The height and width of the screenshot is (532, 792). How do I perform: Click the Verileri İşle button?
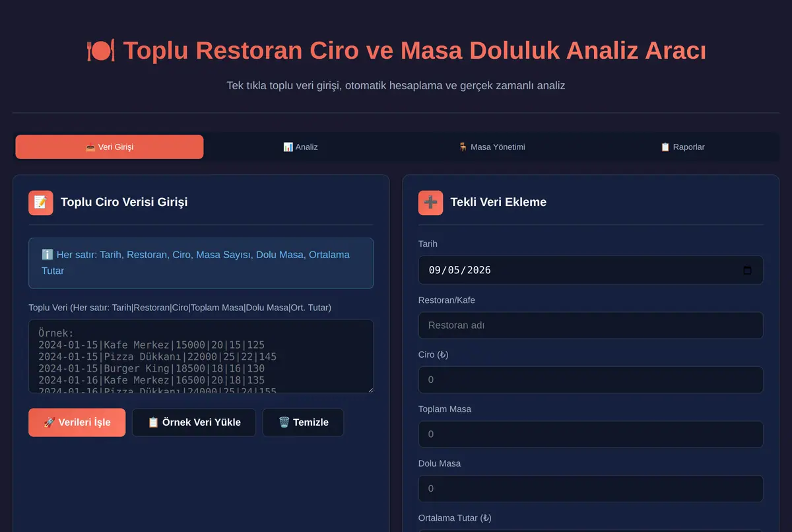coord(77,422)
